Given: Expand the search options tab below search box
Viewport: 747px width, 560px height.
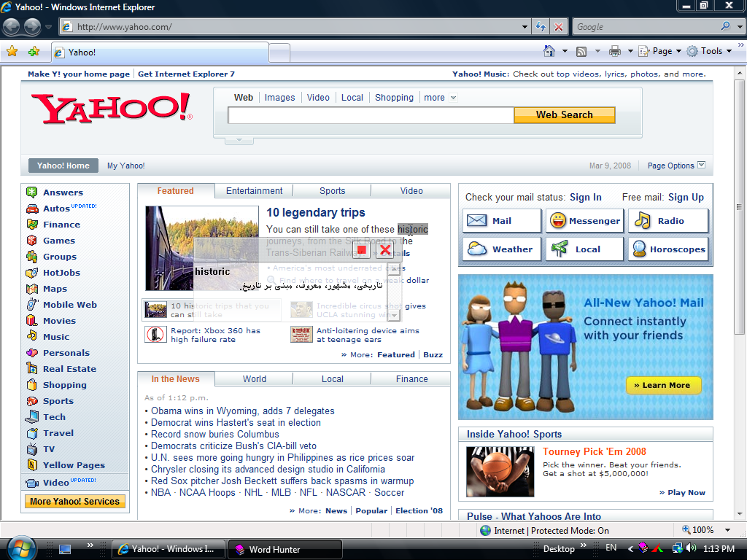Looking at the screenshot, I should [239, 141].
